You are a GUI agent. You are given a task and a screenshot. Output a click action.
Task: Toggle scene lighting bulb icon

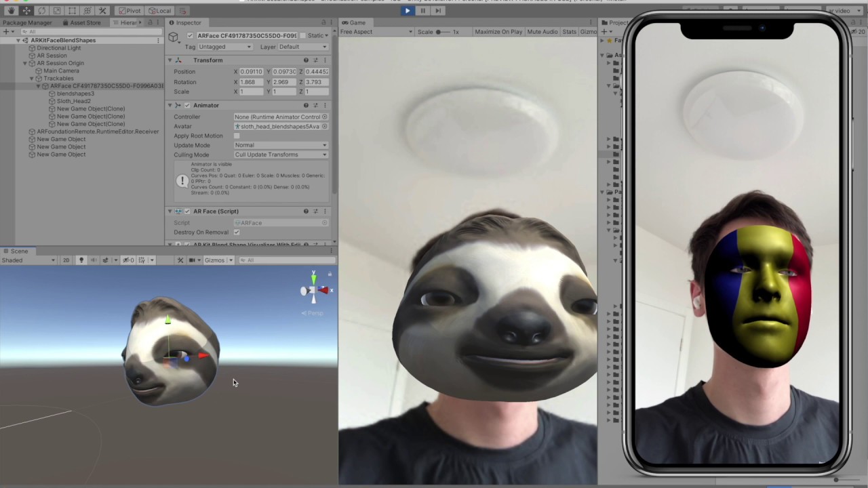(x=81, y=260)
